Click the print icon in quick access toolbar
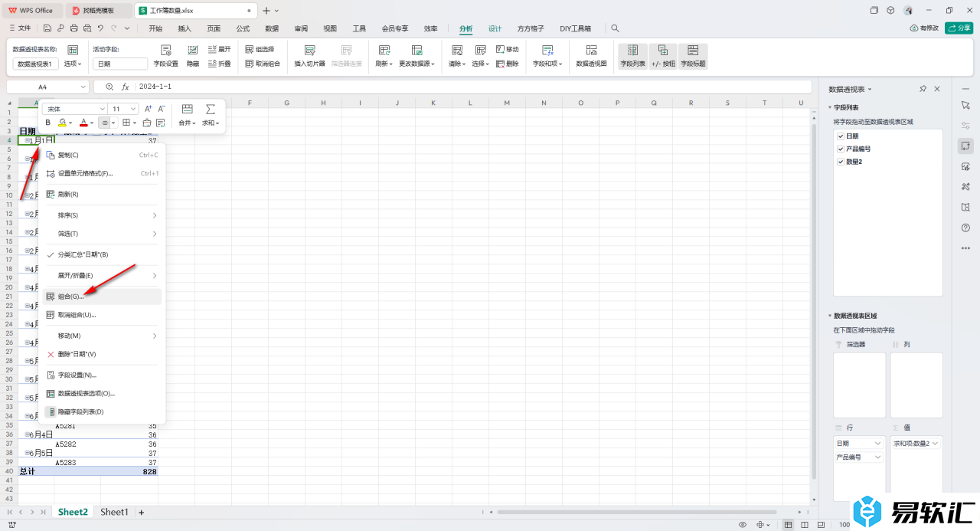980x531 pixels. click(74, 28)
